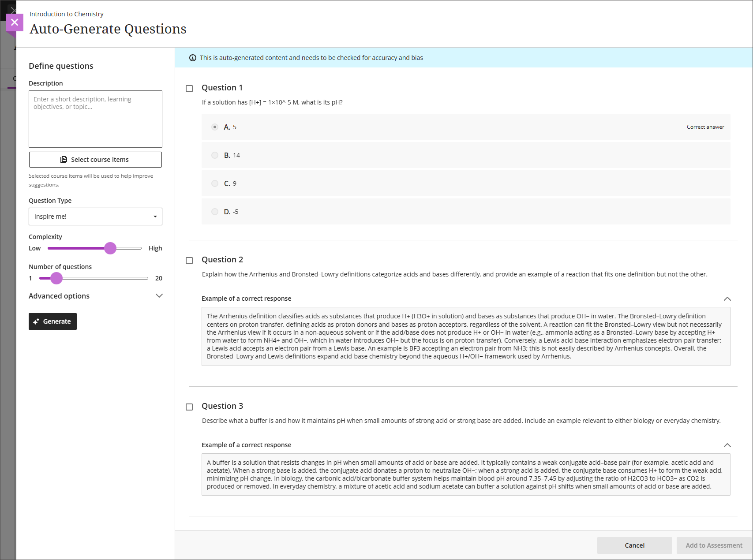Viewport: 753px width, 560px height.
Task: Click the document icon beside Select course items
Action: pyautogui.click(x=64, y=160)
